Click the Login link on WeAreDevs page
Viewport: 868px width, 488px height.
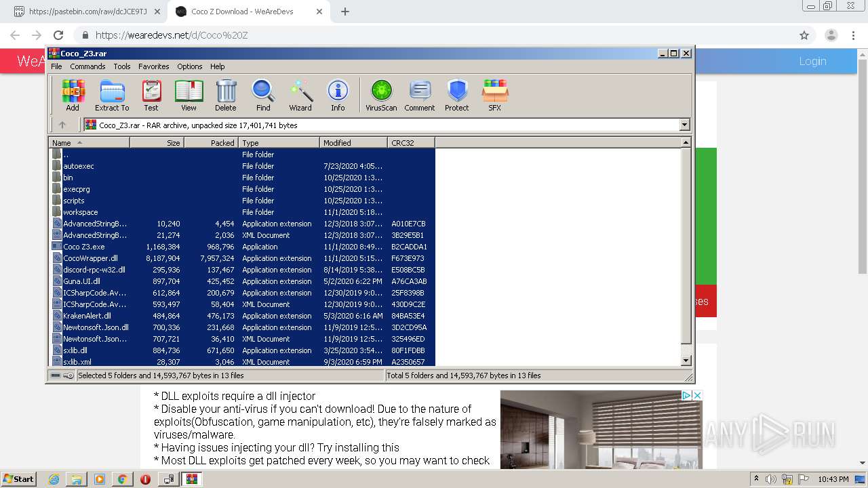coord(812,61)
